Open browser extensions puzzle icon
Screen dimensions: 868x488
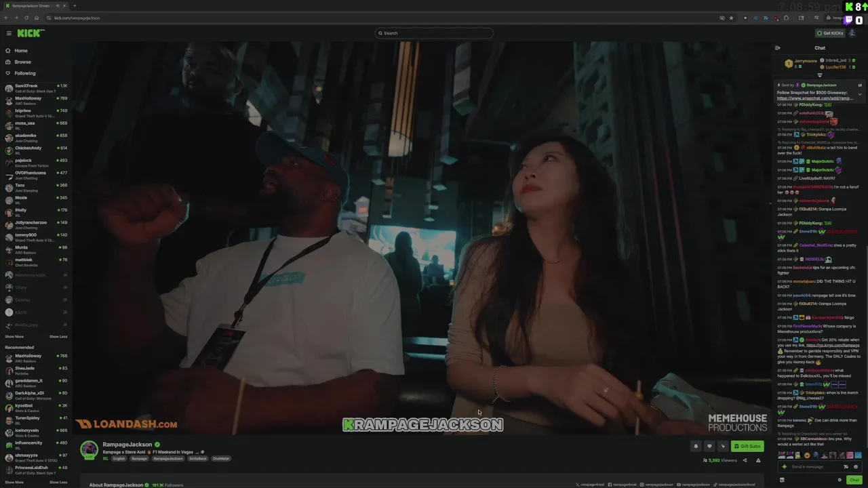click(x=786, y=18)
